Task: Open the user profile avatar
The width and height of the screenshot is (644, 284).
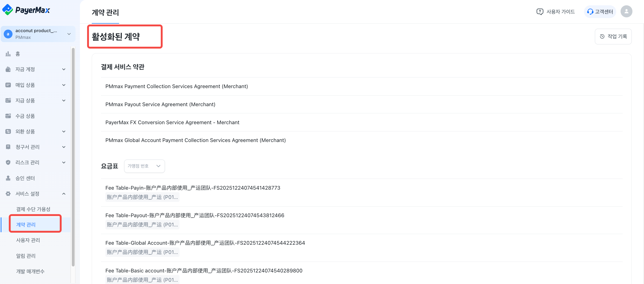Action: 626,12
